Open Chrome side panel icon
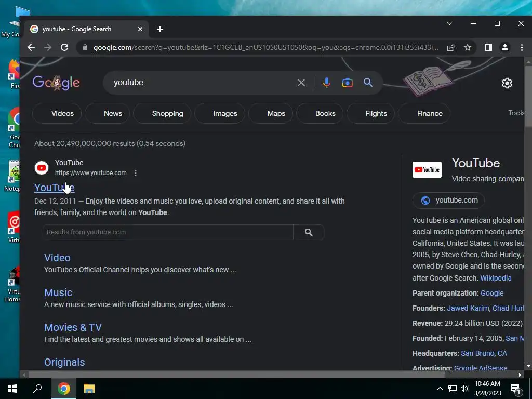Screen dimensions: 532x399 [x=488, y=47]
